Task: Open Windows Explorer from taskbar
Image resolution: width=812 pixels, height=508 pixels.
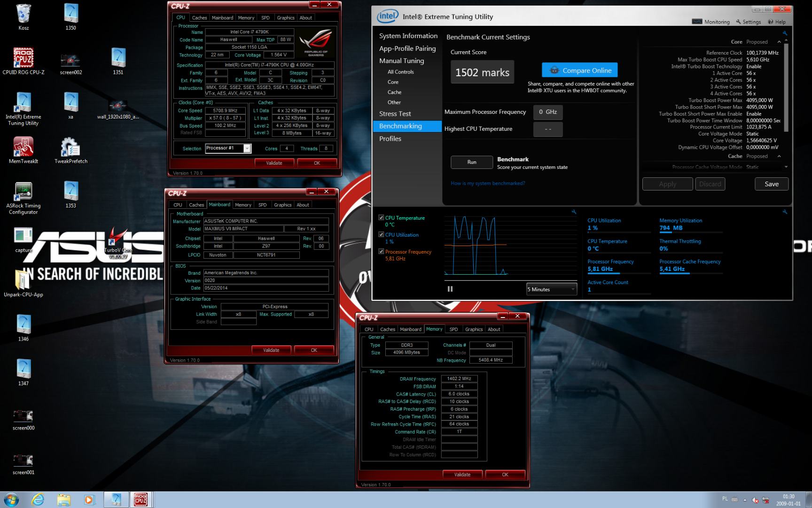Action: coord(63,500)
